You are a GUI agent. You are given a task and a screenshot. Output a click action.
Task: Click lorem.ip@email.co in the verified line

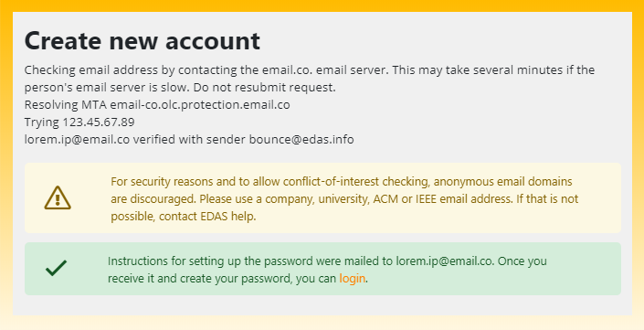(77, 139)
